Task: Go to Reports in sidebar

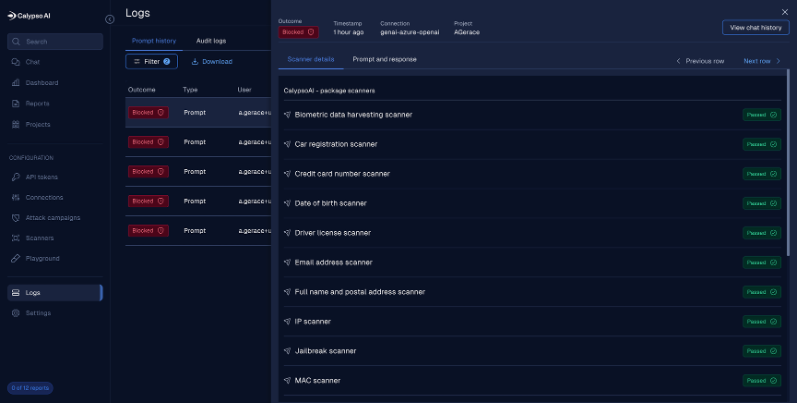Action: (x=37, y=104)
